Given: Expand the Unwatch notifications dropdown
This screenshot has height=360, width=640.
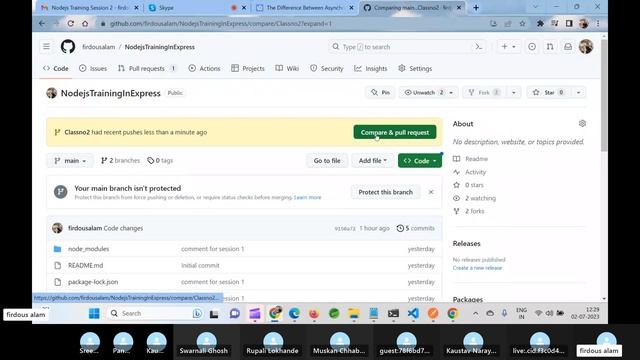Looking at the screenshot, I should [451, 93].
